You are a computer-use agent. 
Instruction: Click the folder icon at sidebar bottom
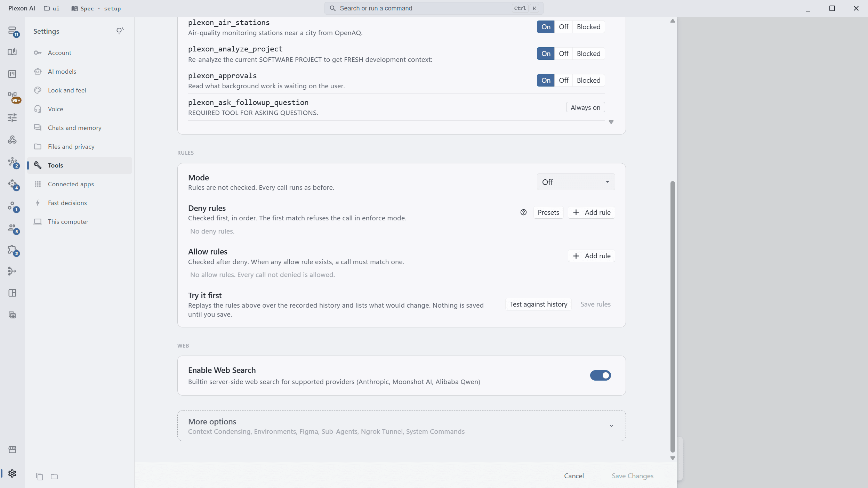[54, 476]
